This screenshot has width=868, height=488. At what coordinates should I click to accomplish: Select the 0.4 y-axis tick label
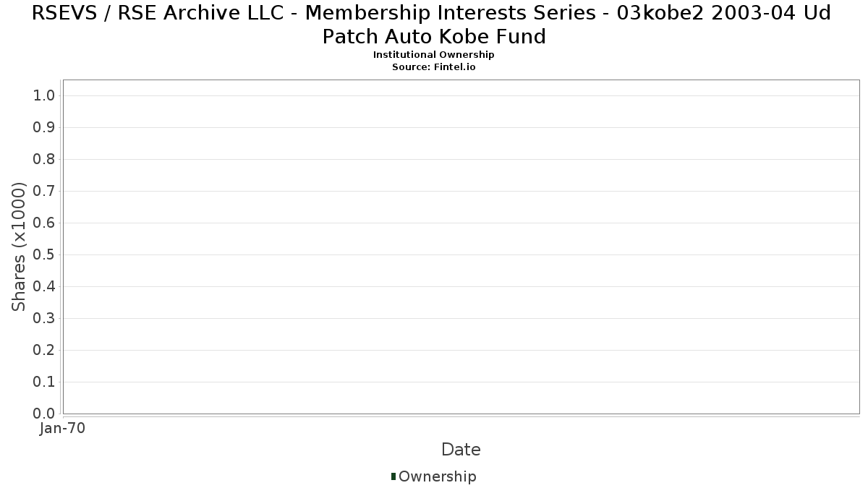click(45, 287)
